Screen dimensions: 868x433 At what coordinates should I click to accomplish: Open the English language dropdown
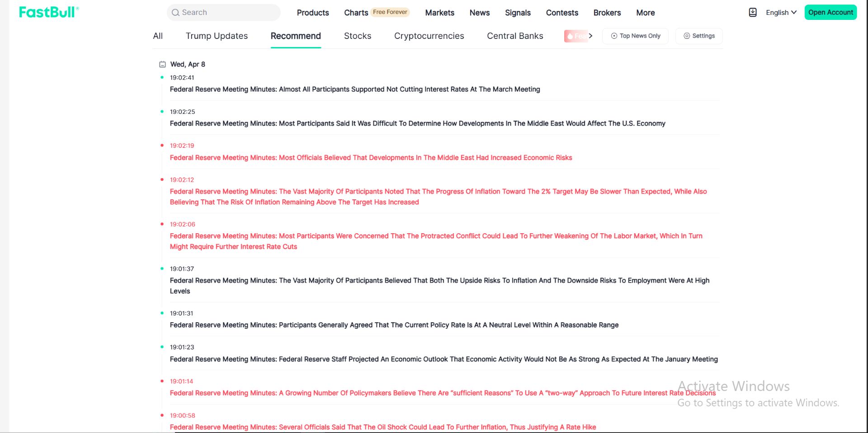click(x=781, y=13)
